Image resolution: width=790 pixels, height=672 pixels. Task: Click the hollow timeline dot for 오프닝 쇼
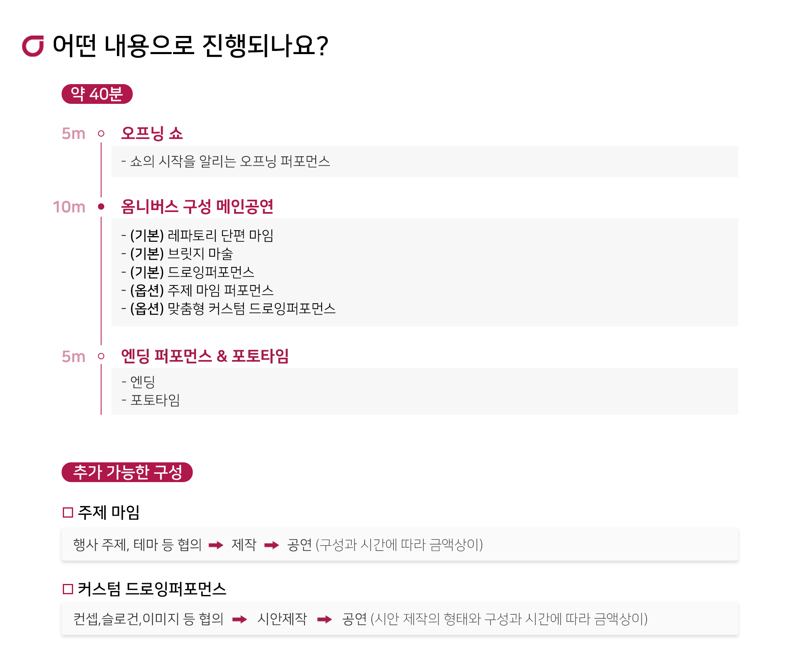pos(101,133)
